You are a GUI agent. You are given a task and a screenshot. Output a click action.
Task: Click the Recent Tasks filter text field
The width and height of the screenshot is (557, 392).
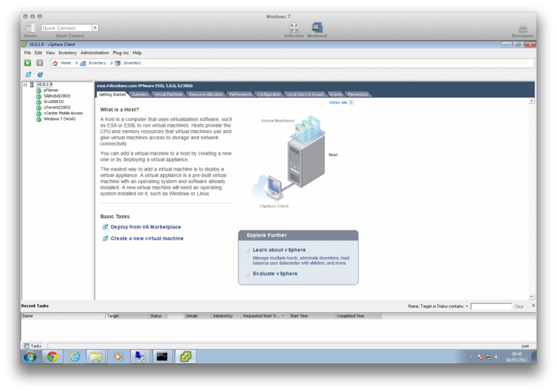pyautogui.click(x=491, y=306)
